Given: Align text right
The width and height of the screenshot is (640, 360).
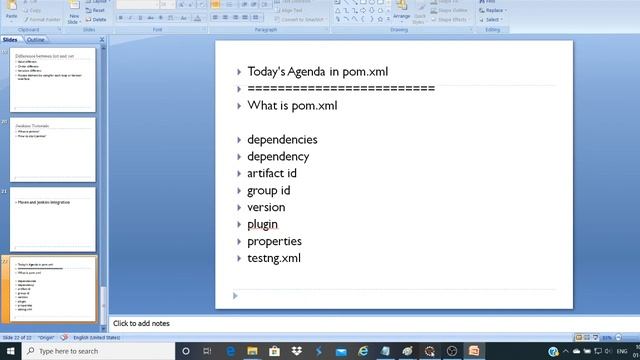Looking at the screenshot, I should (x=235, y=17).
